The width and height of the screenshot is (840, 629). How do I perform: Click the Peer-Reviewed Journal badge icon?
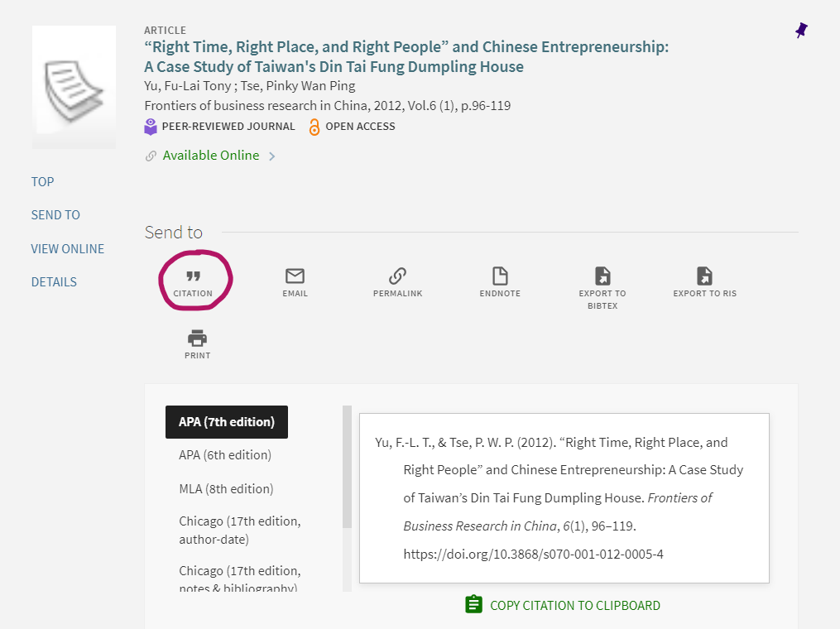pos(151,126)
